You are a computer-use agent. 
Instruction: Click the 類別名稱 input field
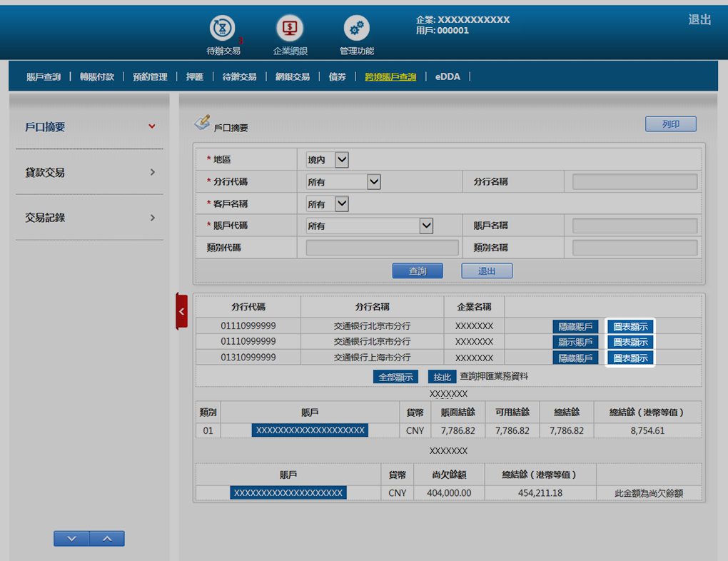(x=635, y=248)
